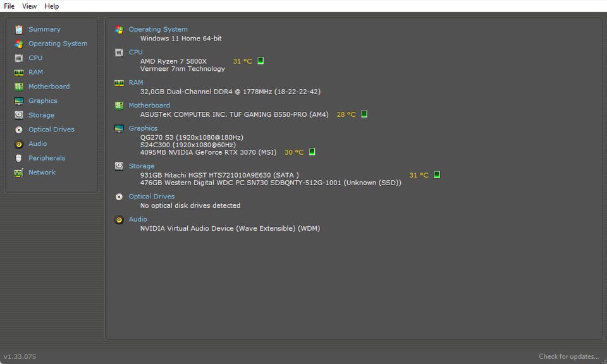Viewport: 607px width, 364px height.
Task: Select the Summary sidebar label
Action: click(44, 30)
